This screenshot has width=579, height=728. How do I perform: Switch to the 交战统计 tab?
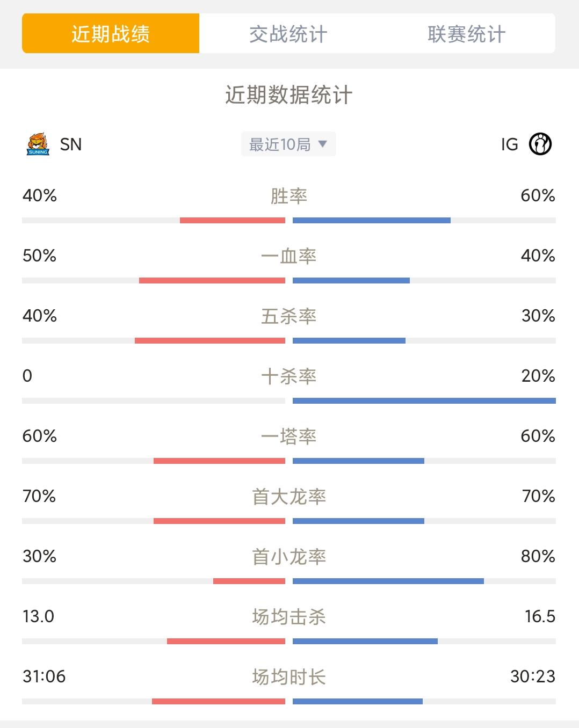click(x=288, y=34)
